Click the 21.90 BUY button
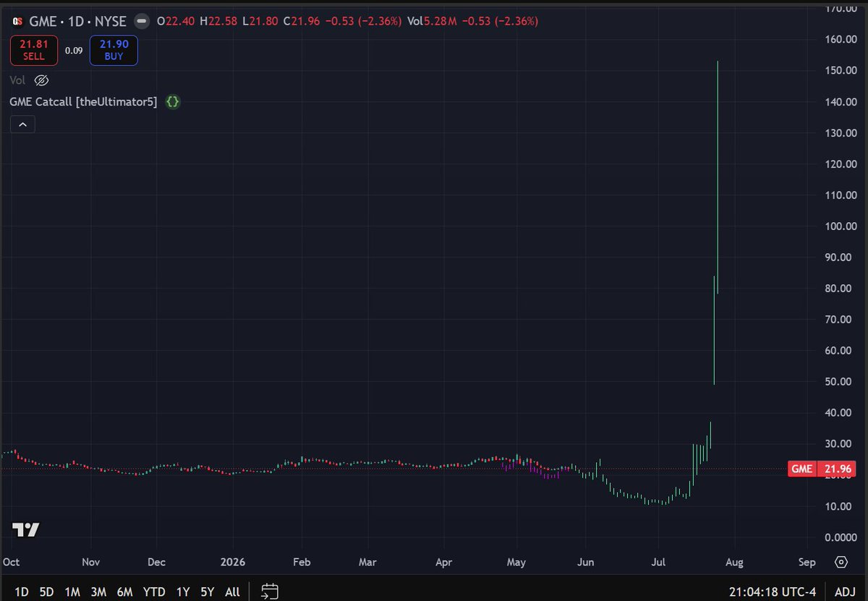The height and width of the screenshot is (601, 868). click(114, 51)
